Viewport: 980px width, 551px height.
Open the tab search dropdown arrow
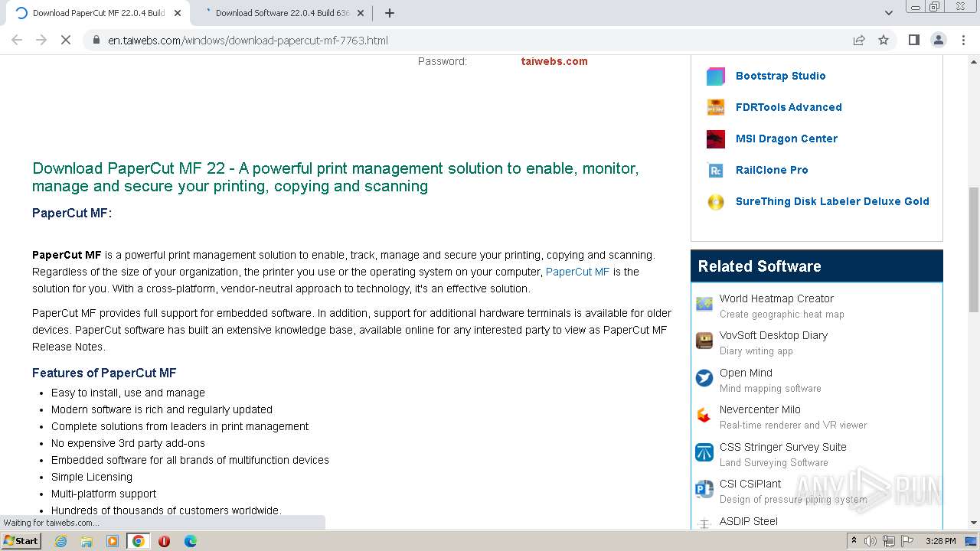[888, 13]
